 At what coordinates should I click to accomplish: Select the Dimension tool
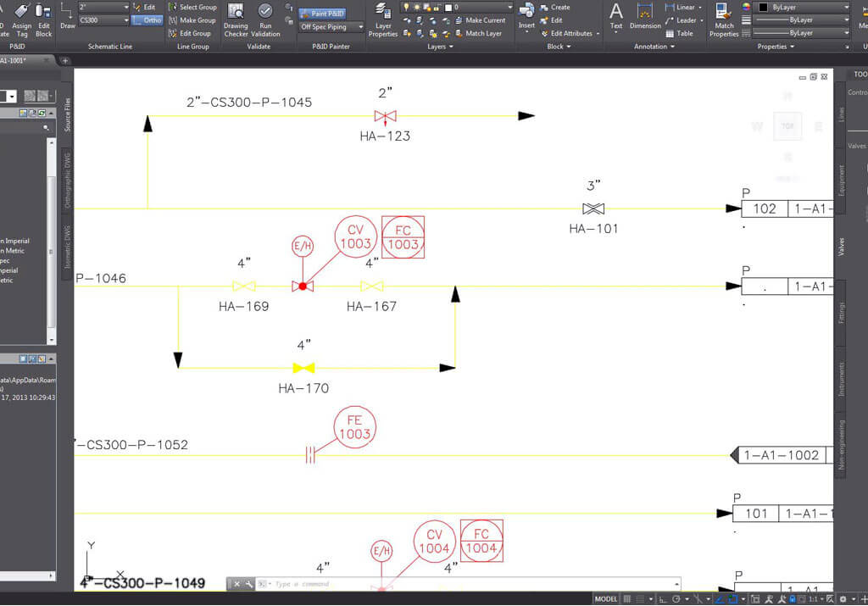[645, 17]
